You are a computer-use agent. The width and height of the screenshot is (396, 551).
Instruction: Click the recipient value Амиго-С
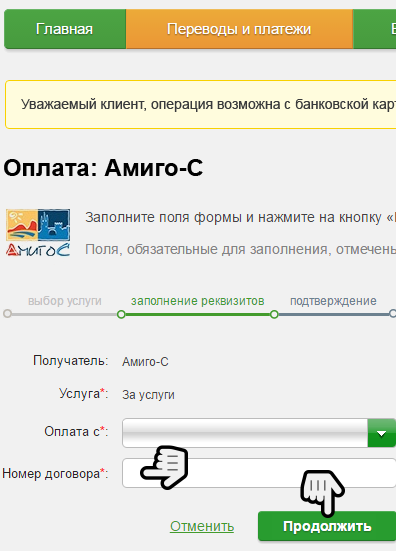click(x=145, y=362)
